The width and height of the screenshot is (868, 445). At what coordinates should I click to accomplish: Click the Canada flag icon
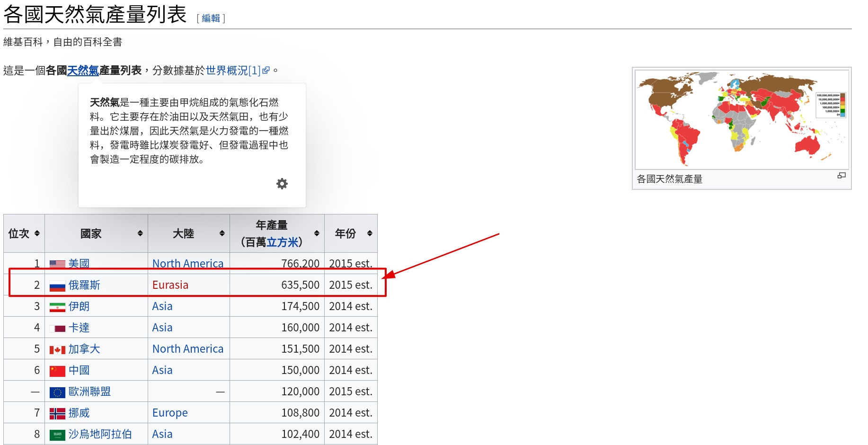coord(57,350)
